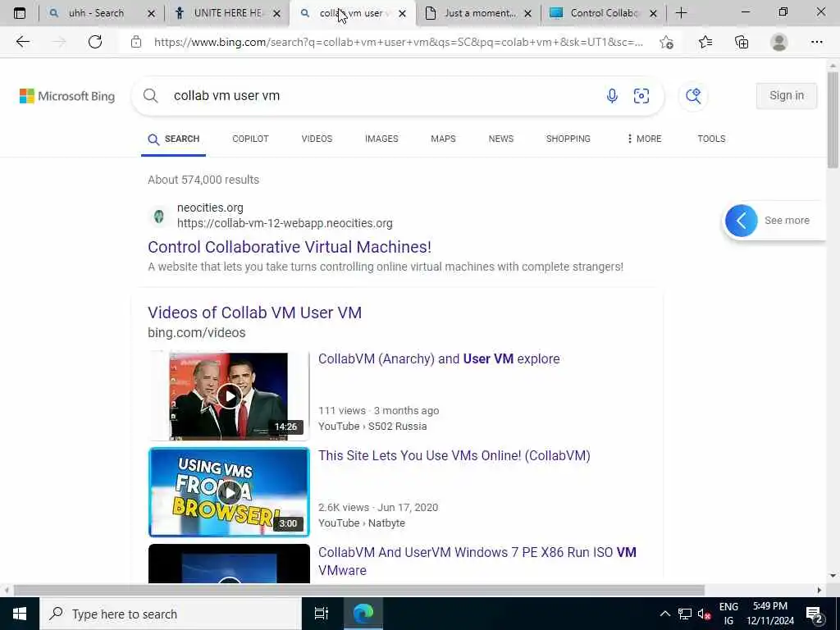840x630 pixels.
Task: Open 'Control Collaborative Virtual Machines!' result
Action: click(290, 247)
